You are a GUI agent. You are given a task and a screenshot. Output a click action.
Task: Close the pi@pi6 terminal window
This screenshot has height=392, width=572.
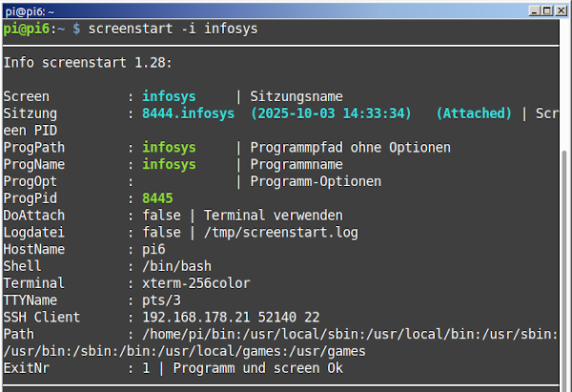pyautogui.click(x=561, y=9)
